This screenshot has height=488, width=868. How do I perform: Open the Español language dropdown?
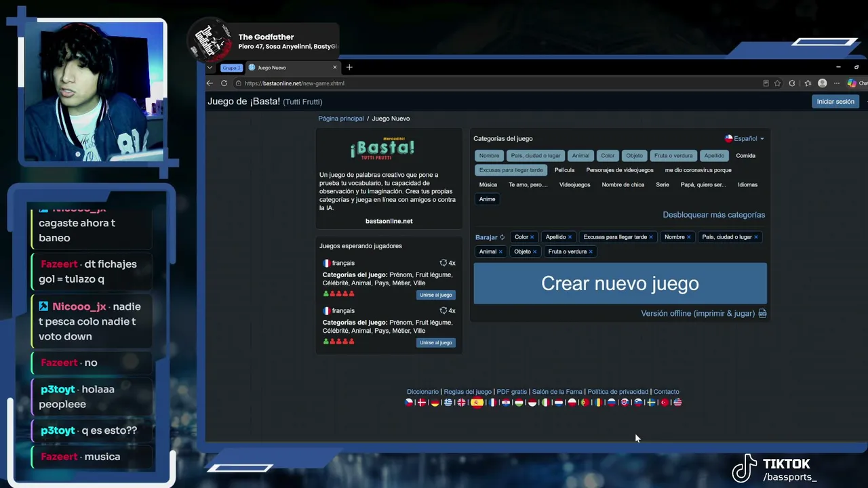[x=745, y=138]
